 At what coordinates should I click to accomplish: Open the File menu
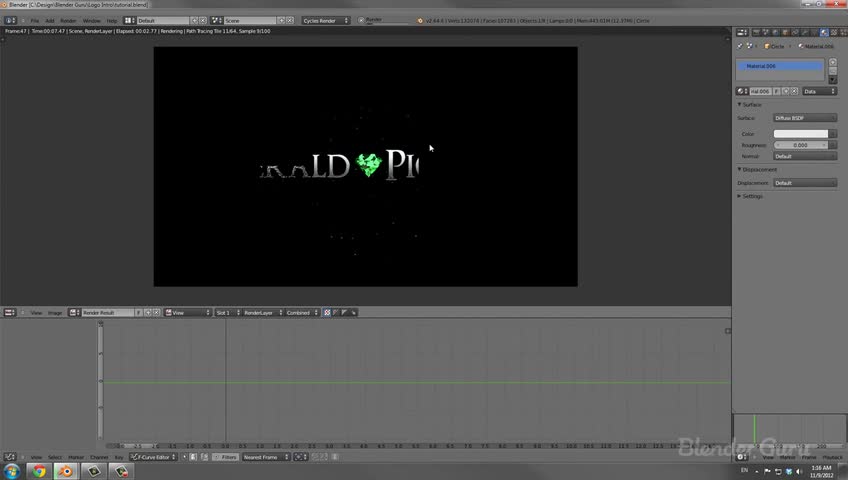click(x=35, y=21)
